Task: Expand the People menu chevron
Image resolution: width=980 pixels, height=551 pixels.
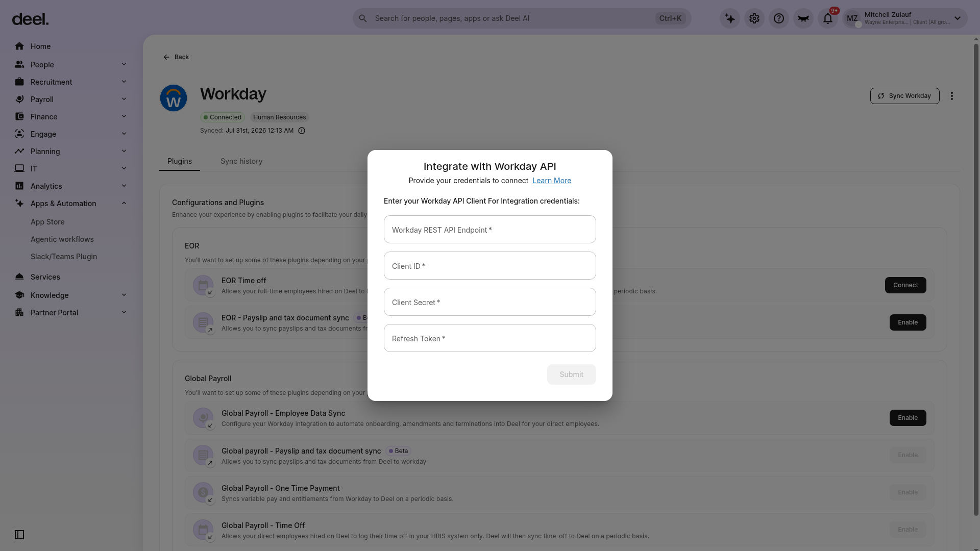Action: pyautogui.click(x=124, y=64)
